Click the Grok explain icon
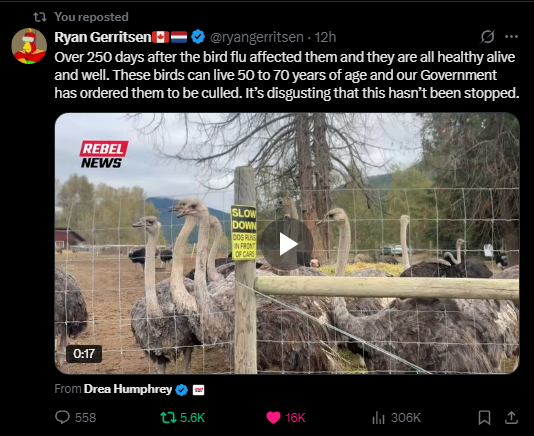The height and width of the screenshot is (436, 534). click(x=487, y=37)
